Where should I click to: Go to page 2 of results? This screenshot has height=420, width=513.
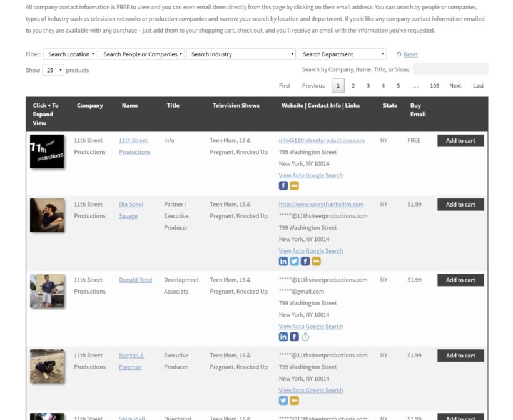pos(353,85)
